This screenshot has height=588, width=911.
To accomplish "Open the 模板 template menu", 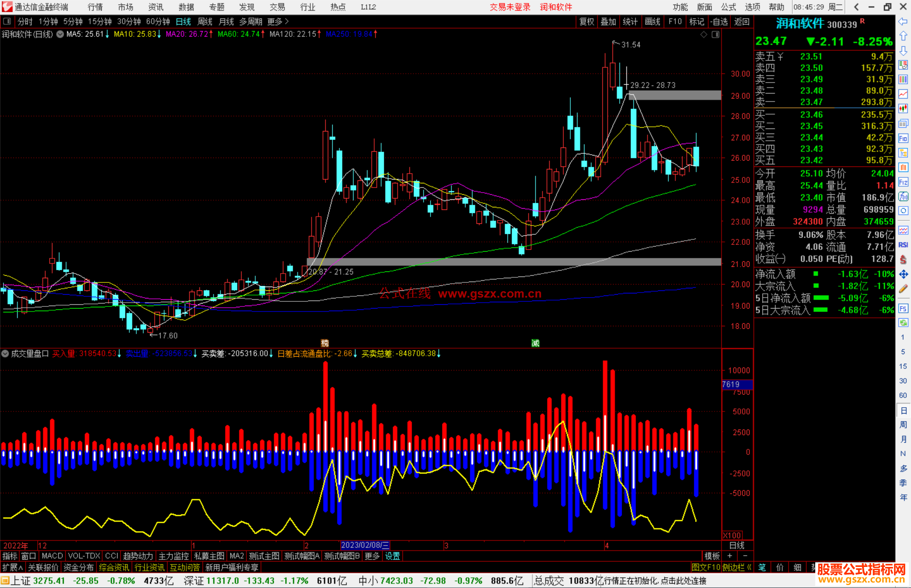I will coord(712,556).
